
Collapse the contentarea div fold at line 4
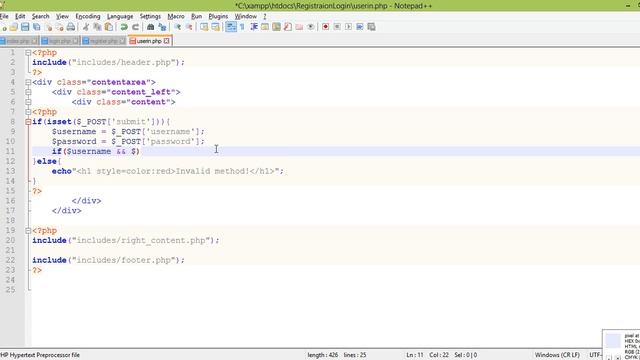(28, 82)
